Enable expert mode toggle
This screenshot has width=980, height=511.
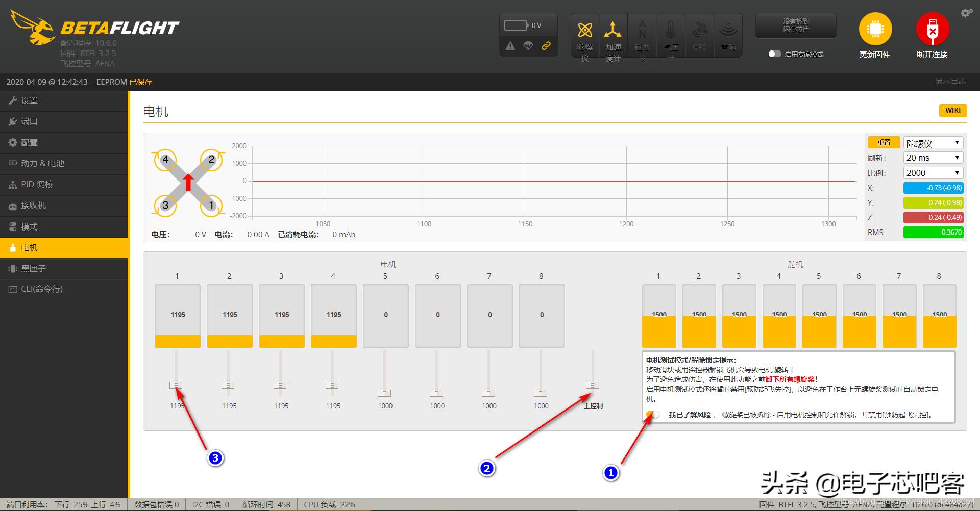tap(774, 54)
